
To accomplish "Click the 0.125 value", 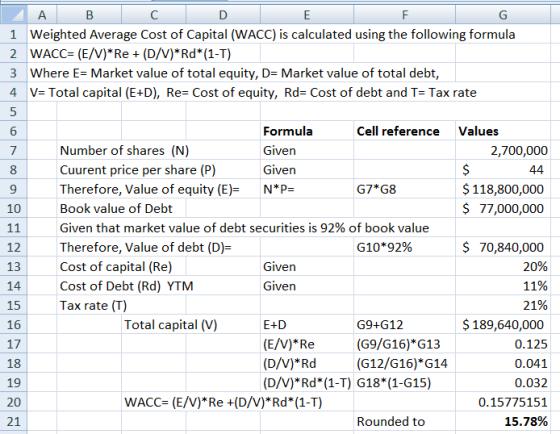I will [531, 344].
